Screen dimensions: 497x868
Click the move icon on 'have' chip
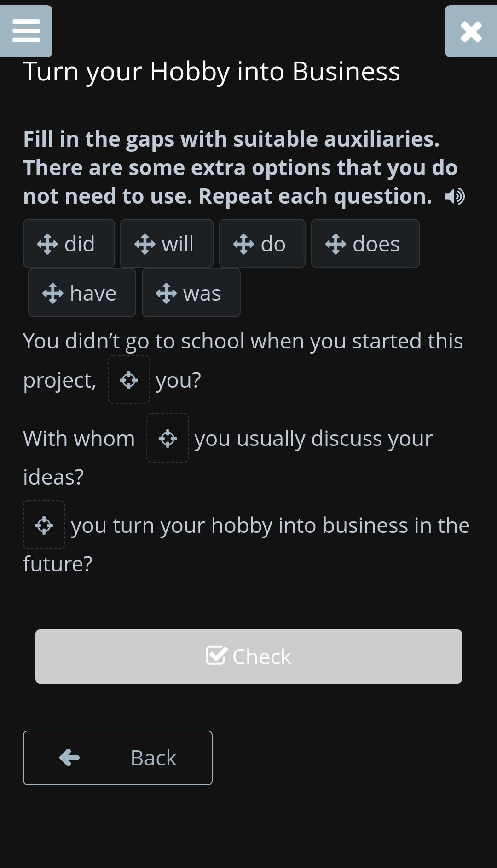click(x=53, y=293)
